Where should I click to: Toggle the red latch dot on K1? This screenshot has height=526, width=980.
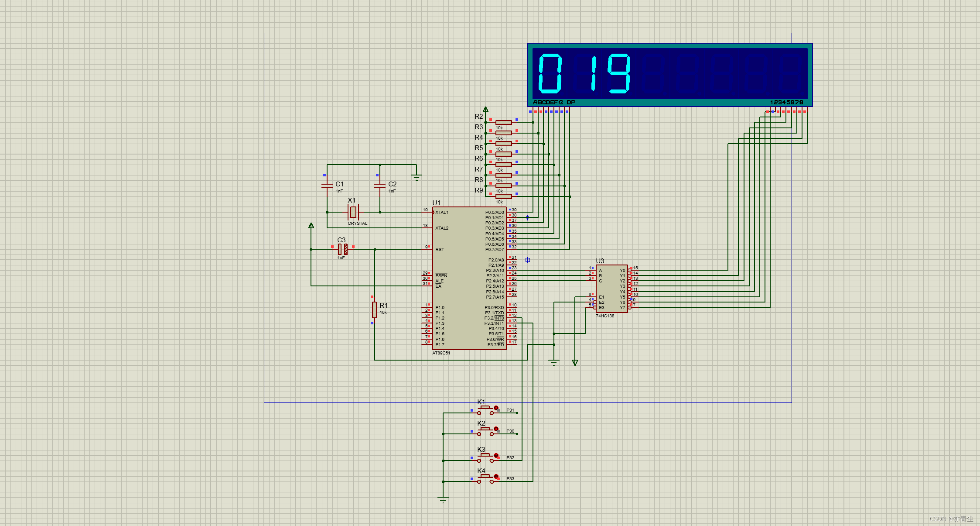[x=496, y=408]
